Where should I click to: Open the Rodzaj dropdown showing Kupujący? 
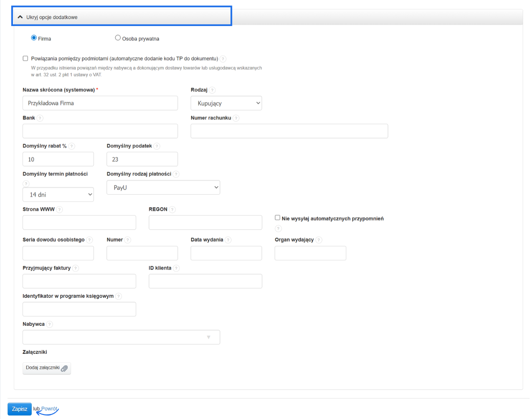click(226, 103)
